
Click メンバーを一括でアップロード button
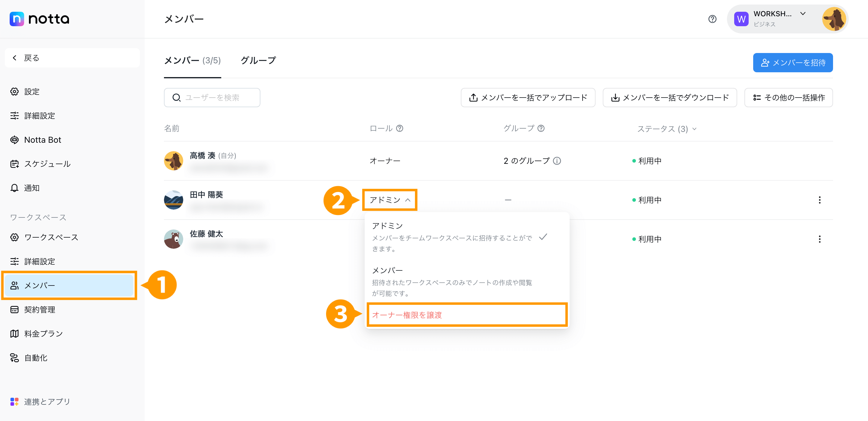click(x=528, y=98)
